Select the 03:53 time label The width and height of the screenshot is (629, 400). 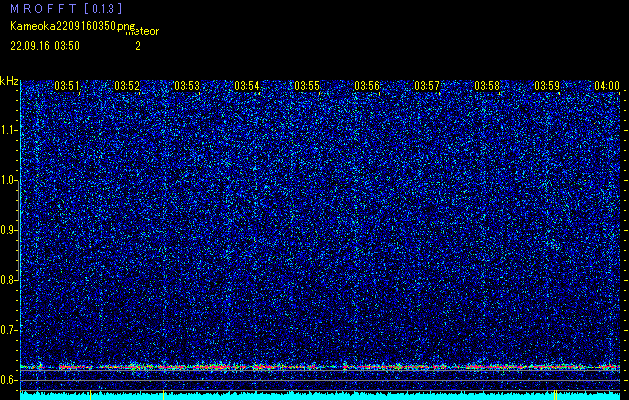[187, 85]
